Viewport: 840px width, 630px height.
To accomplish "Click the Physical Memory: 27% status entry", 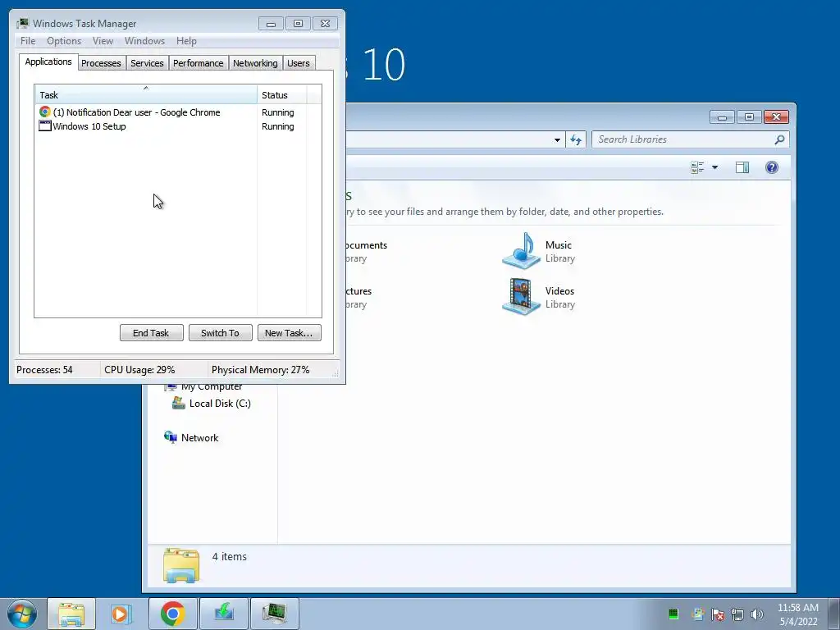I will coord(260,370).
